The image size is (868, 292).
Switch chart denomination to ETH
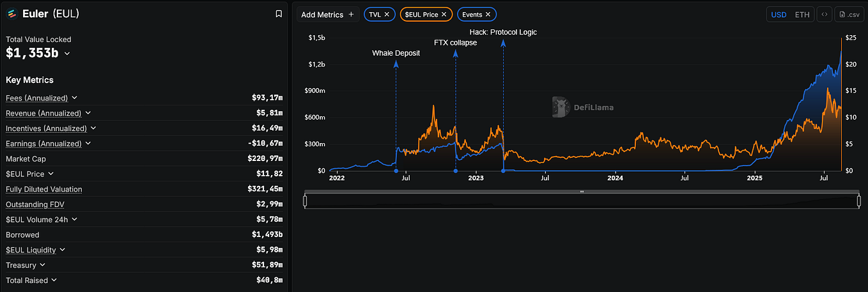tap(802, 14)
